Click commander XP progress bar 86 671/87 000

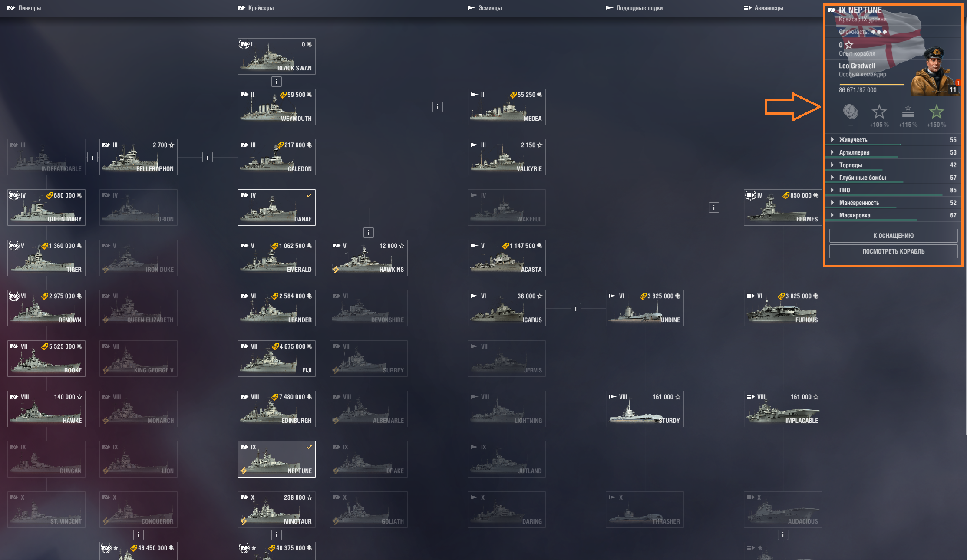click(871, 85)
